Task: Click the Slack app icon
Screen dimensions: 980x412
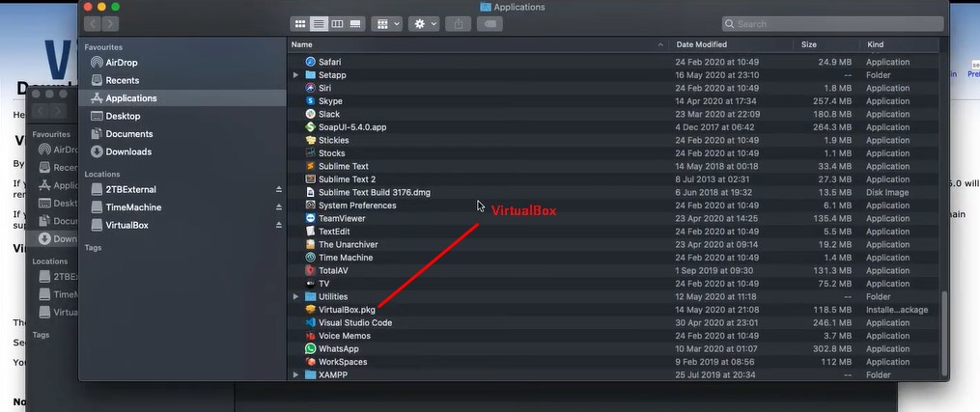Action: (x=310, y=114)
